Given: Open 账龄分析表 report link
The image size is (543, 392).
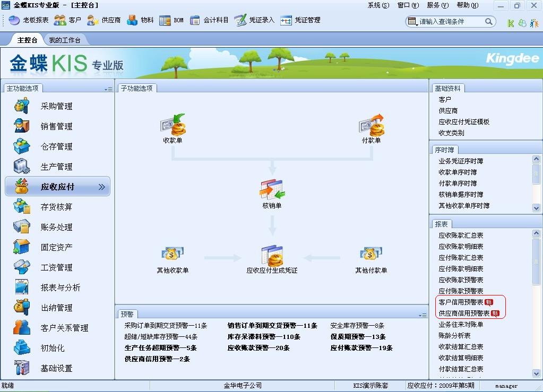Looking at the screenshot, I should tap(454, 335).
